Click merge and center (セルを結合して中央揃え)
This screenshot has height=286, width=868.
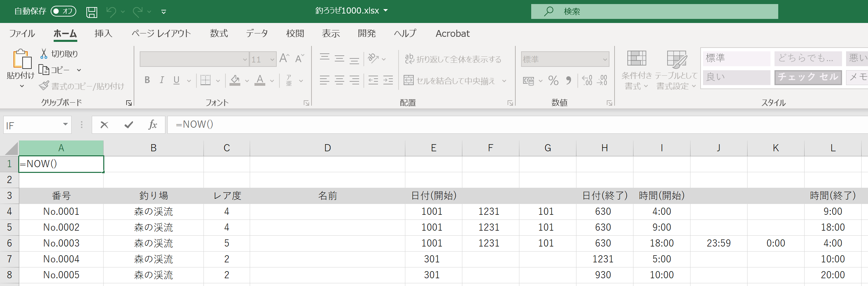click(x=450, y=81)
